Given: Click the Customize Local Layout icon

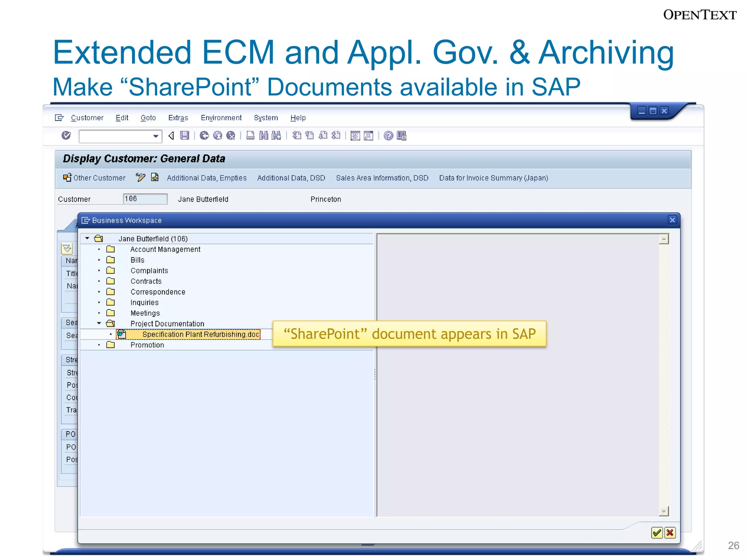Looking at the screenshot, I should pyautogui.click(x=402, y=136).
